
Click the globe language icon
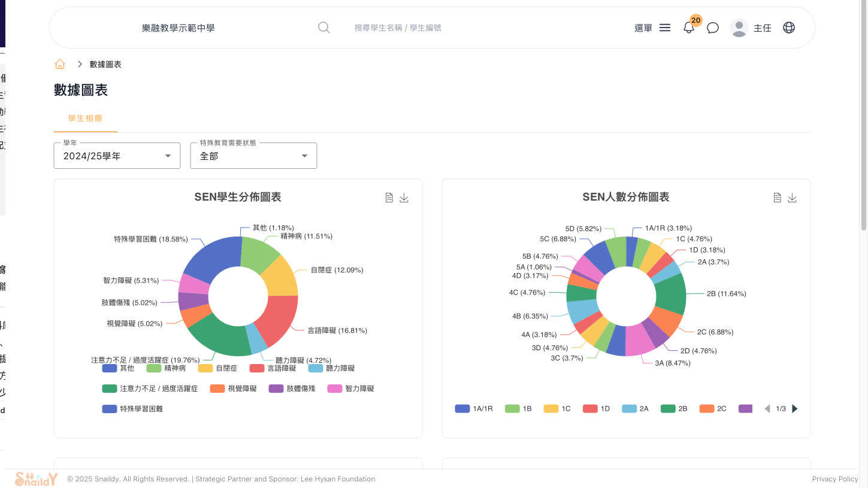(789, 28)
